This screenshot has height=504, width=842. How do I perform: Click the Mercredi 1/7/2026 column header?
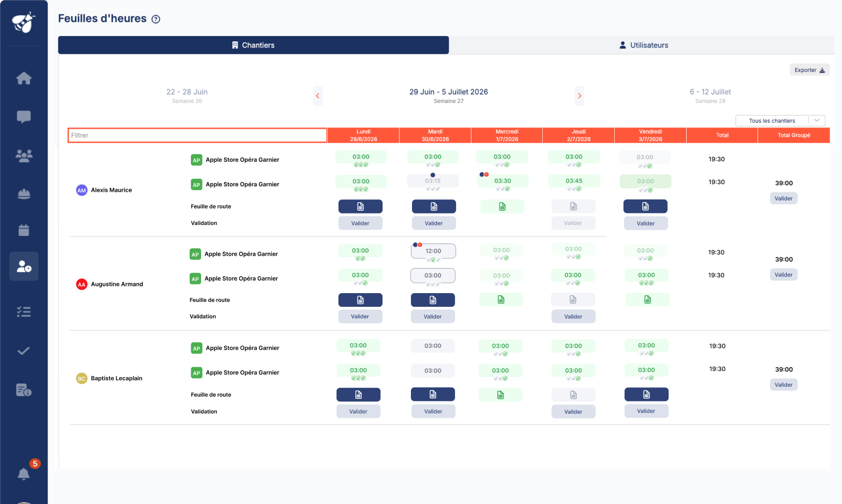[507, 135]
